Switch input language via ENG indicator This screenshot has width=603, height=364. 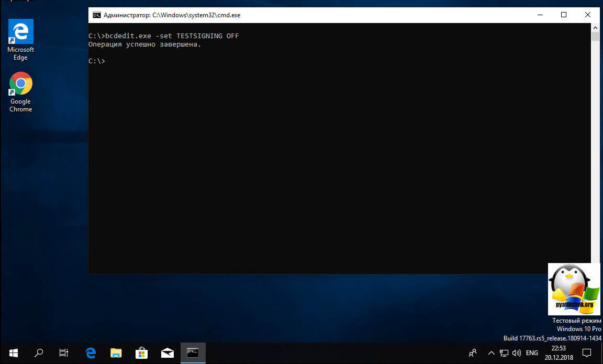[x=532, y=353]
